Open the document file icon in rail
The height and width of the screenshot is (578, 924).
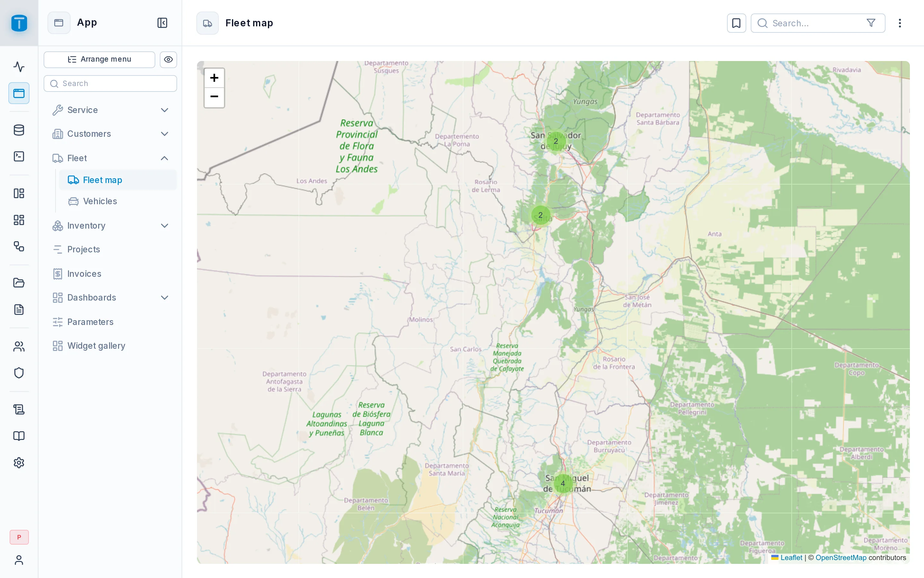pyautogui.click(x=19, y=310)
